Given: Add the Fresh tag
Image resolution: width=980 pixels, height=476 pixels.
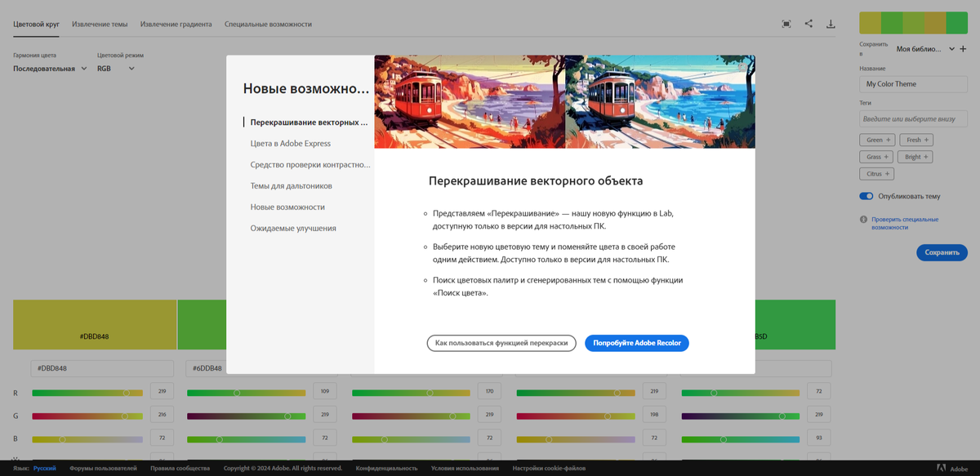Looking at the screenshot, I should click(x=915, y=140).
